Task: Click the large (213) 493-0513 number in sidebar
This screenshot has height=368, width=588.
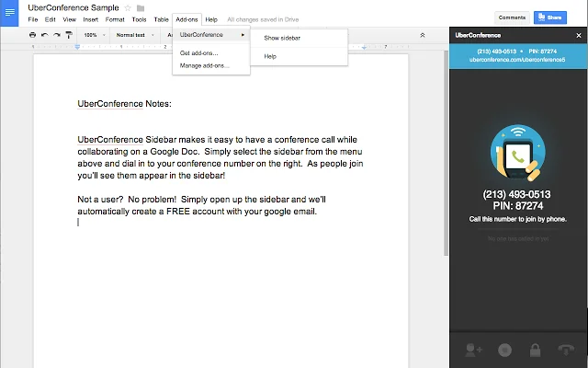Action: click(x=516, y=194)
